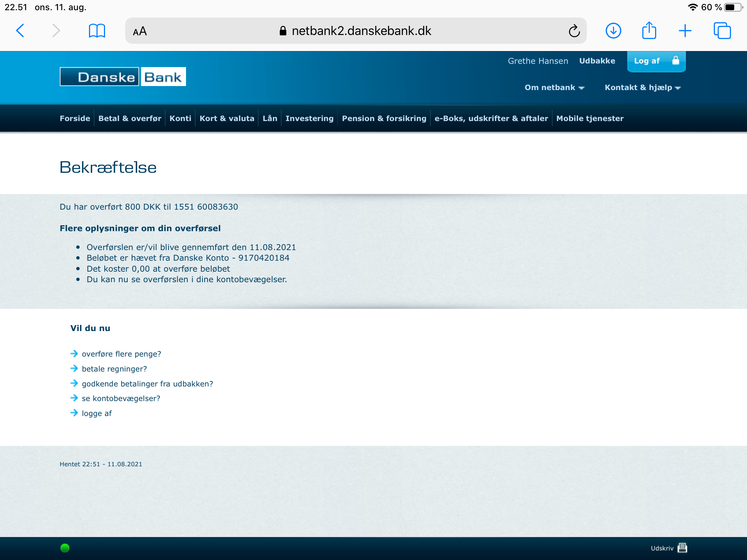Viewport: 747px width, 560px height.
Task: Click arrow icon beside 'logge af'
Action: (74, 413)
